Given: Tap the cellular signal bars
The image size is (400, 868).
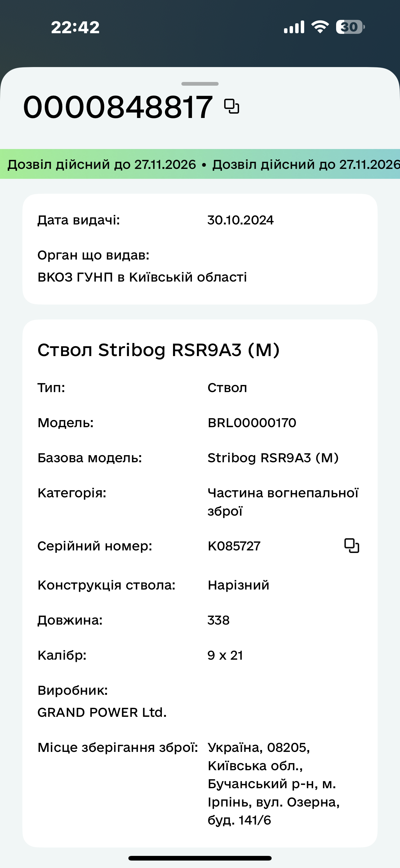Looking at the screenshot, I should pos(294,27).
